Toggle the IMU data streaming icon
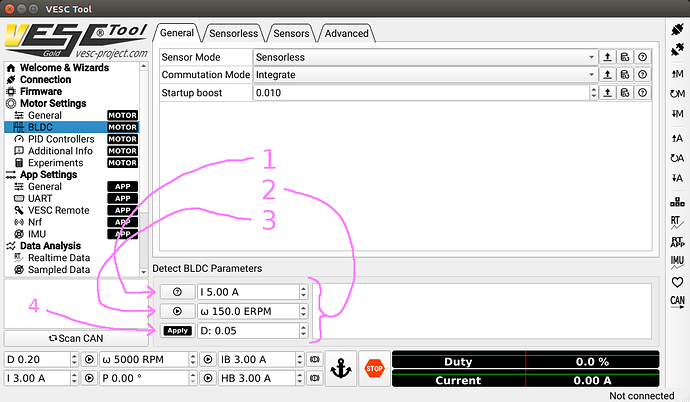 677,262
